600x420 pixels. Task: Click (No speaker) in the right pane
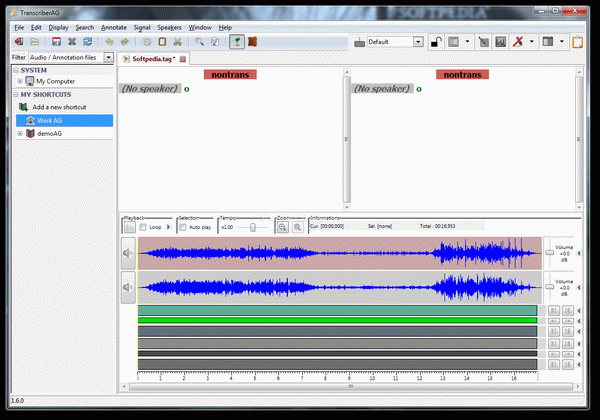click(x=382, y=89)
